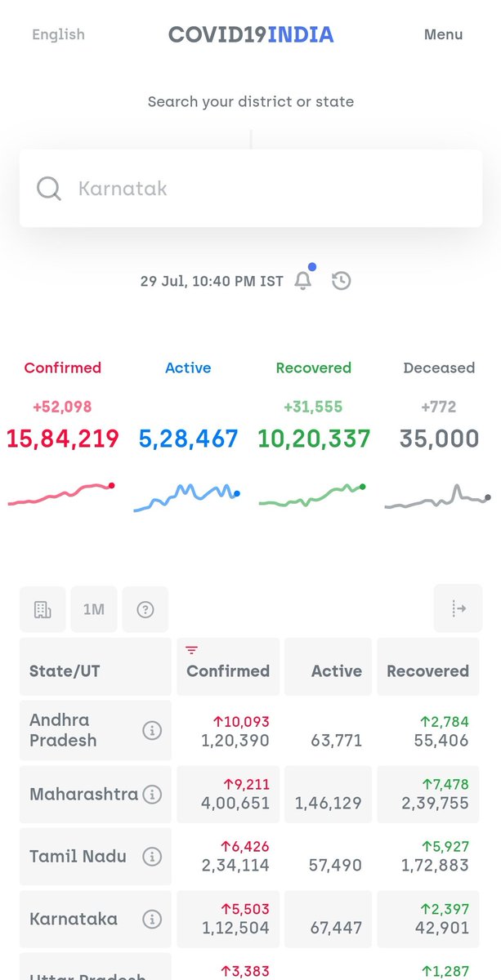The image size is (501, 980).
Task: Click the search magnifier icon
Action: (x=49, y=189)
